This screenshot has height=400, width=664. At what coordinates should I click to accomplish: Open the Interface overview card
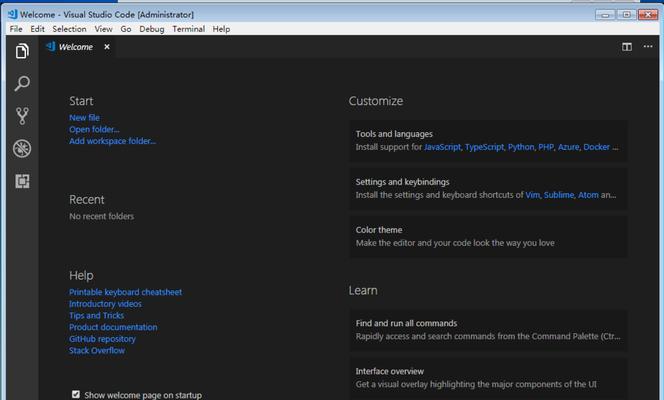(488, 378)
